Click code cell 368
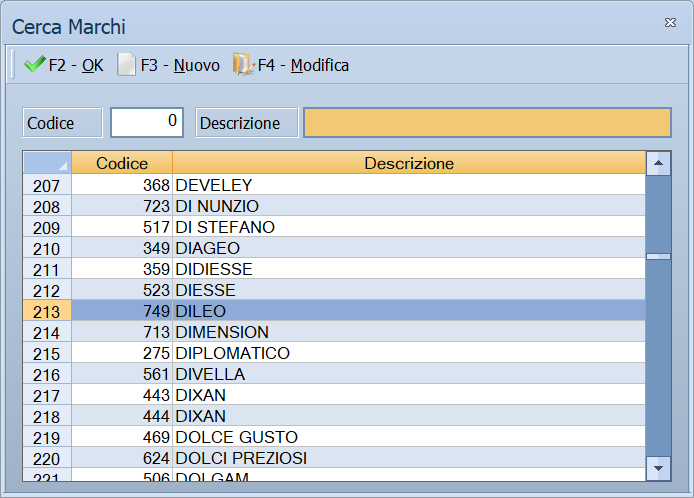Image resolution: width=694 pixels, height=498 pixels. [x=122, y=185]
